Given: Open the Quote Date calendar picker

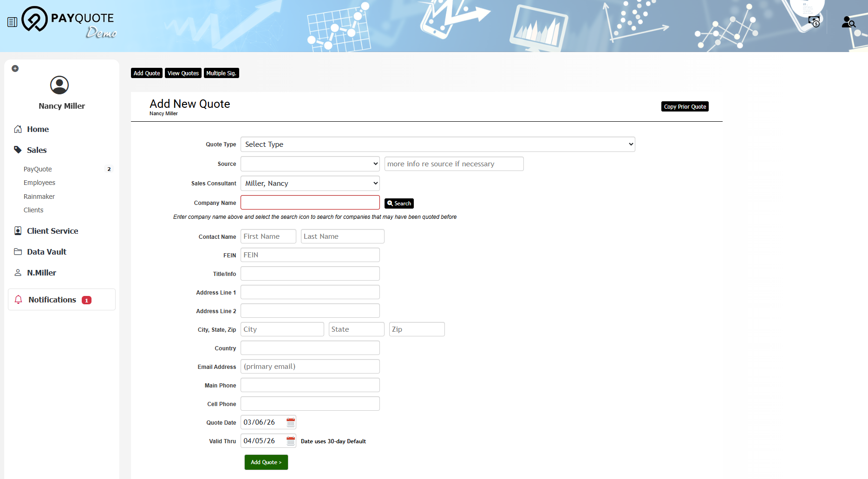Looking at the screenshot, I should click(x=291, y=422).
